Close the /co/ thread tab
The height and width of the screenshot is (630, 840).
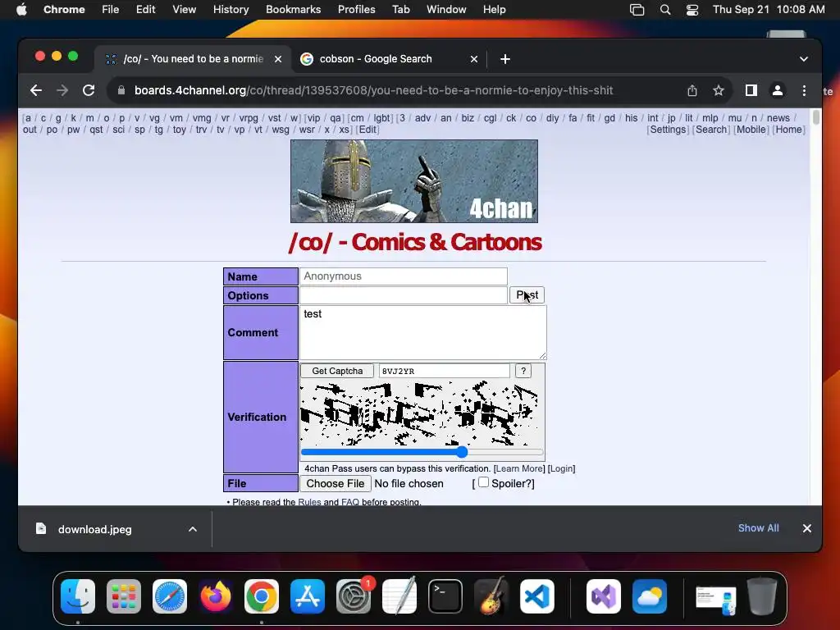point(278,59)
